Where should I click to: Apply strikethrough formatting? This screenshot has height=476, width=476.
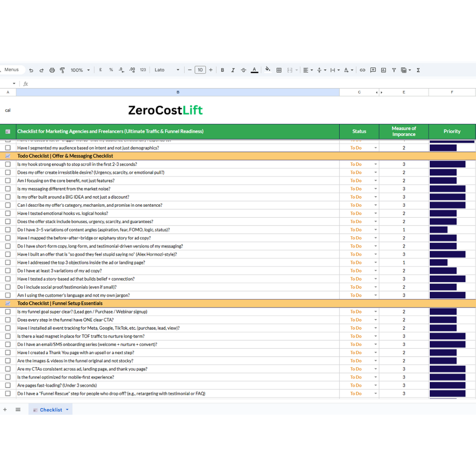tap(243, 70)
